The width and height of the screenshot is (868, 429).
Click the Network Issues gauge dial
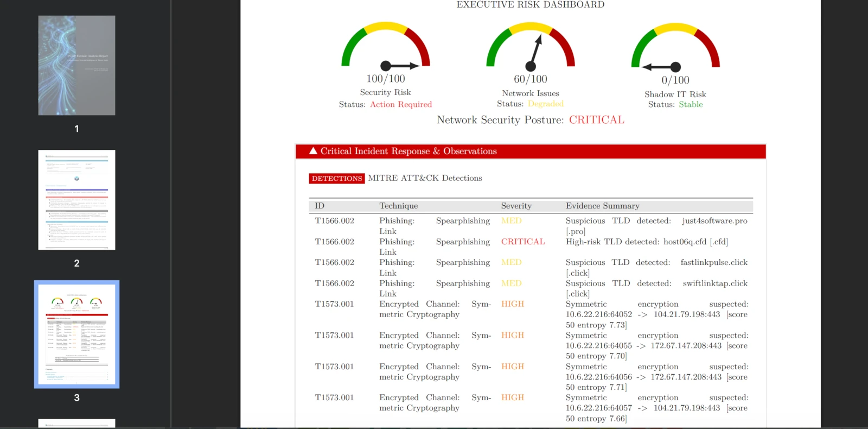[x=531, y=47]
